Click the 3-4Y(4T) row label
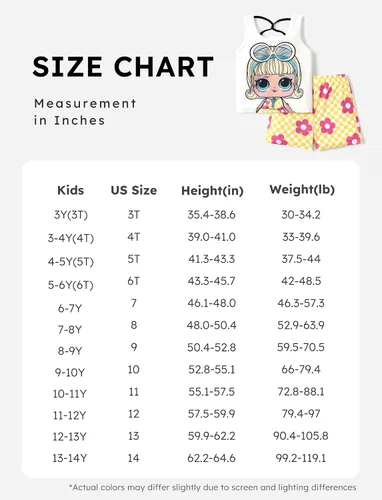Screen dimensions: 382x500 click(x=71, y=238)
